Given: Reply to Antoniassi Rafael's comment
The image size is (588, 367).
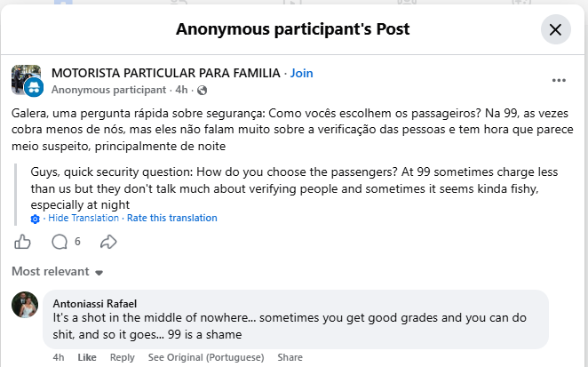Looking at the screenshot, I should click(123, 357).
